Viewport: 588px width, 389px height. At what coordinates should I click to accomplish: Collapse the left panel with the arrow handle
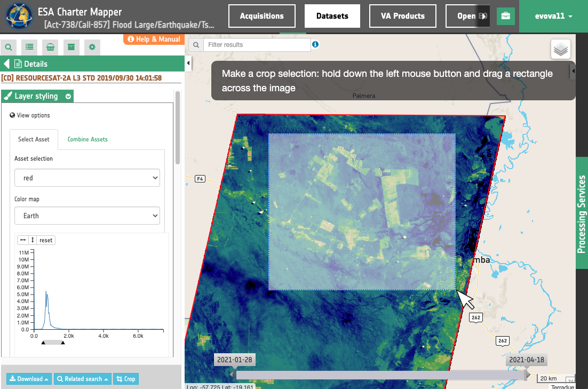tap(188, 63)
